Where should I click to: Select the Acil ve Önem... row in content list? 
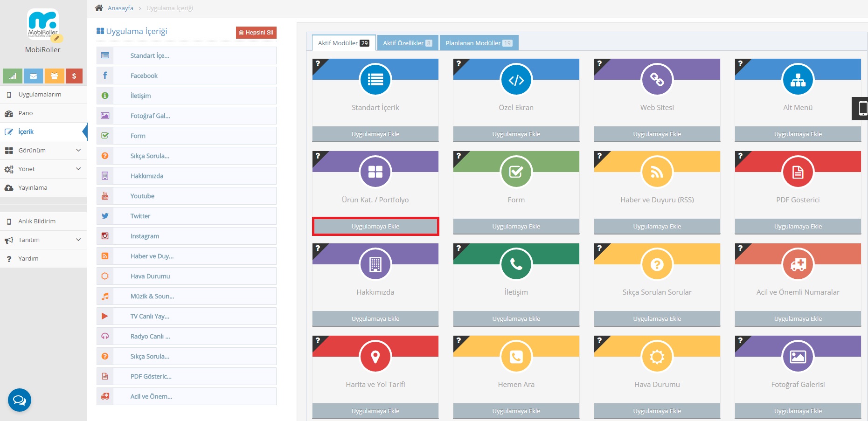coord(187,396)
